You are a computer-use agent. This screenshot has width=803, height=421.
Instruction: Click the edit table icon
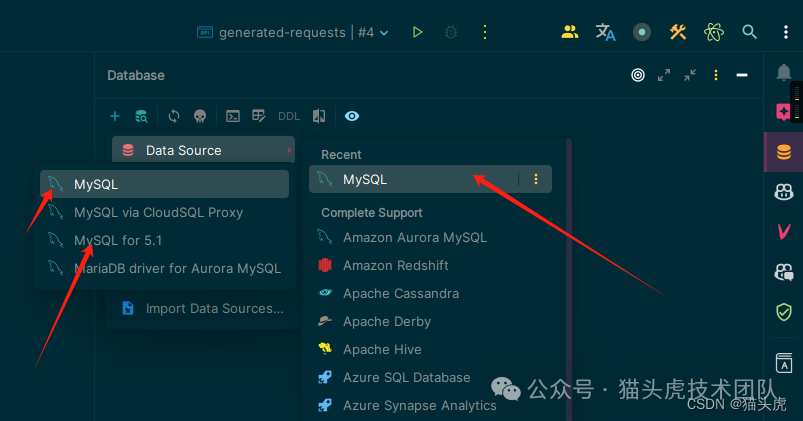pyautogui.click(x=259, y=116)
